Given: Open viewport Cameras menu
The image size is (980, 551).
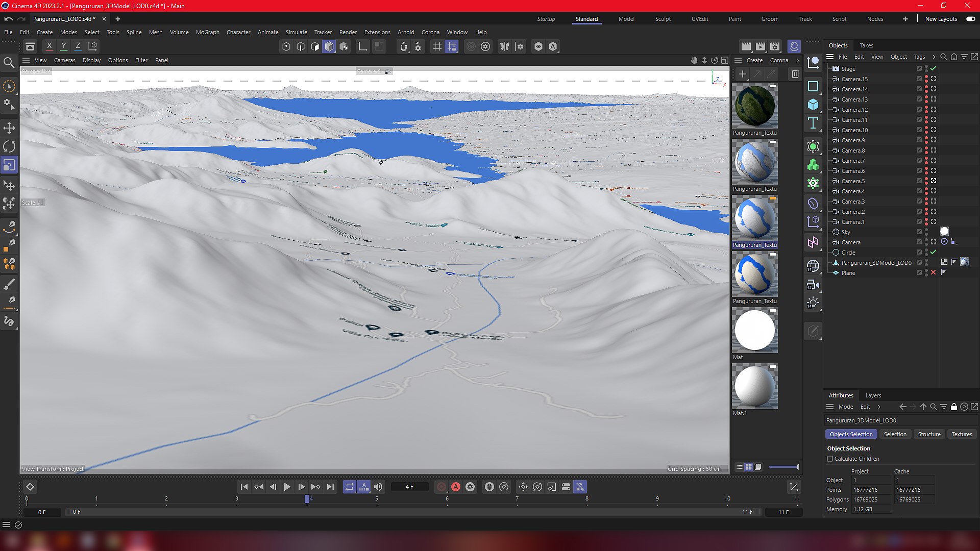Looking at the screenshot, I should pyautogui.click(x=65, y=60).
